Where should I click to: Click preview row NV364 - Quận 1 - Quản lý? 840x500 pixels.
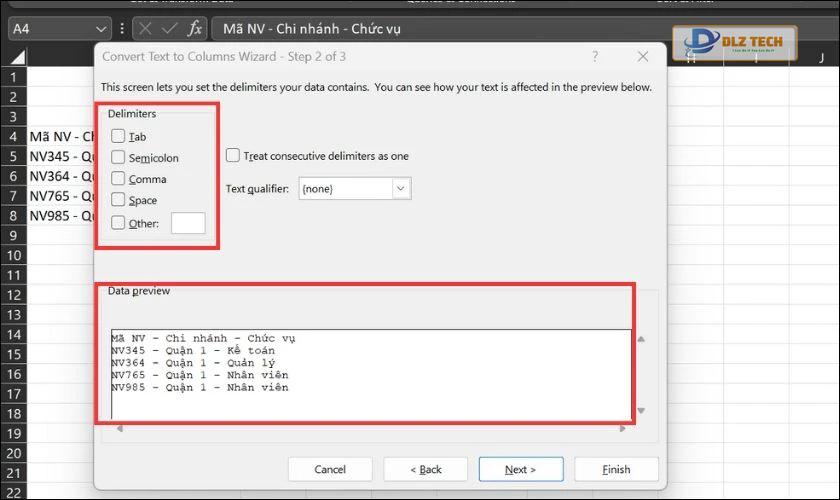(x=193, y=363)
